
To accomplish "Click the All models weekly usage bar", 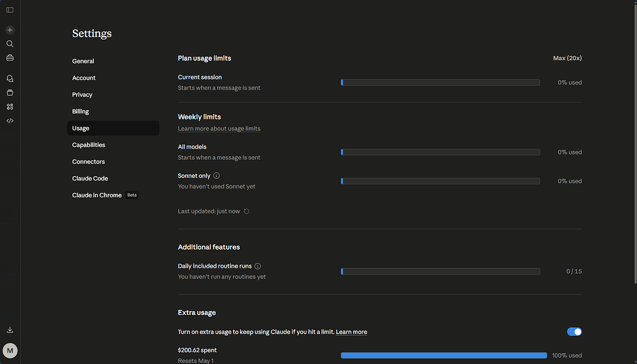I will coord(440,152).
